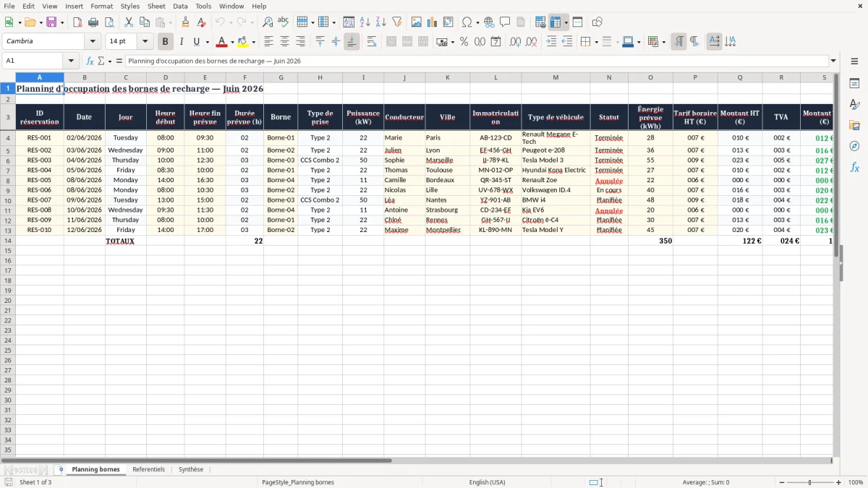Toggle Wrap Text
The height and width of the screenshot is (488, 868).
(x=372, y=42)
